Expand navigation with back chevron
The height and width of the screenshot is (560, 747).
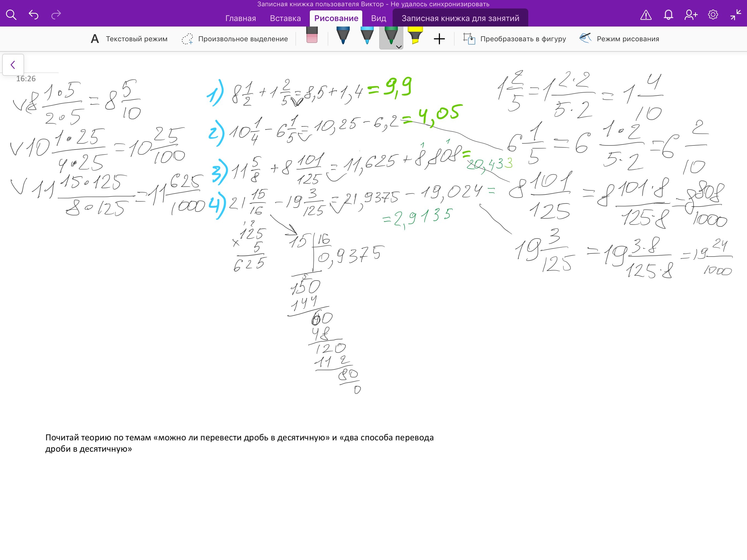click(13, 65)
